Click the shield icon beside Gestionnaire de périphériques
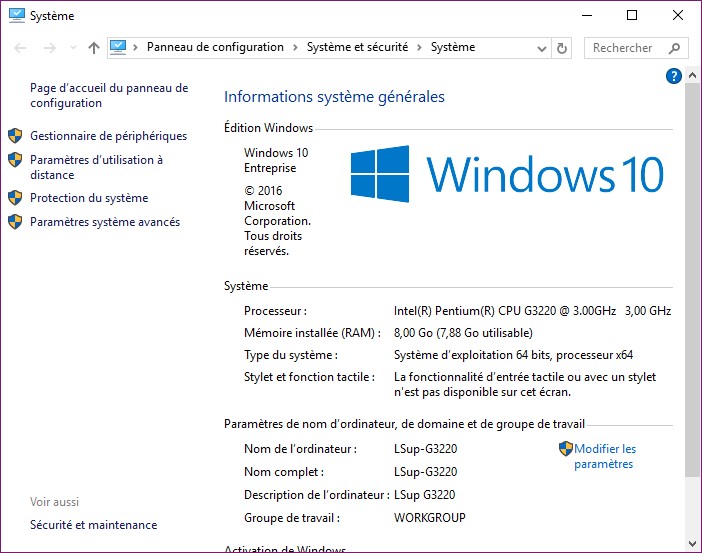The height and width of the screenshot is (553, 702). point(15,136)
